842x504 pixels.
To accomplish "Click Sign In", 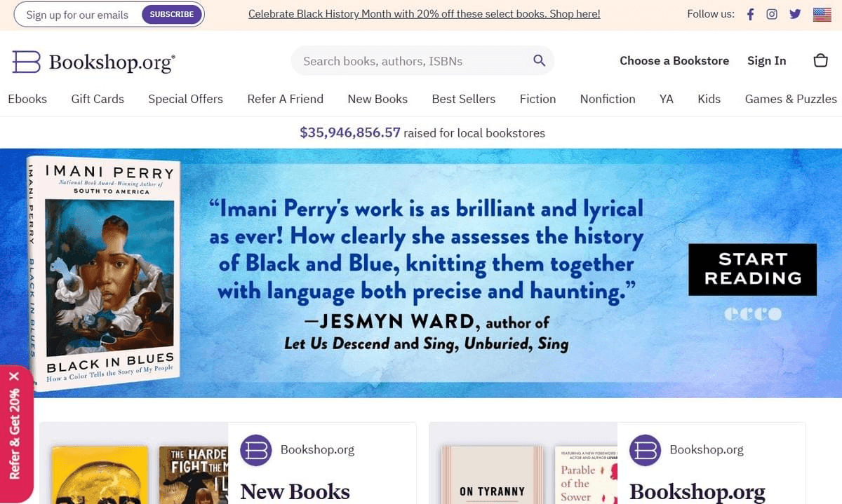I will (767, 61).
